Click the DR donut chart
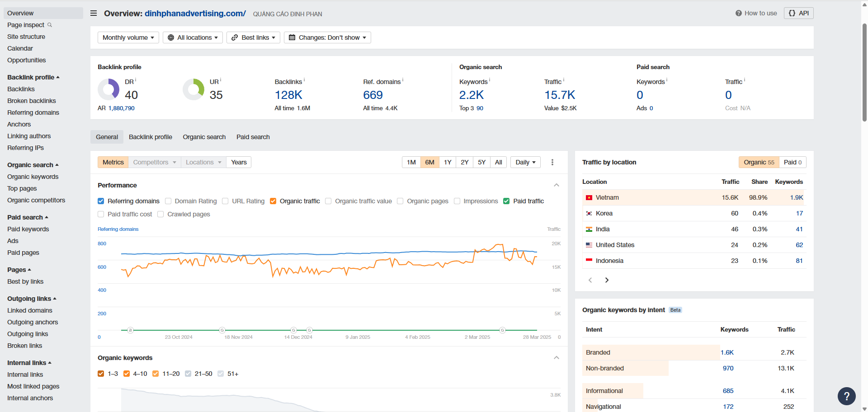The width and height of the screenshot is (868, 412). [x=108, y=89]
